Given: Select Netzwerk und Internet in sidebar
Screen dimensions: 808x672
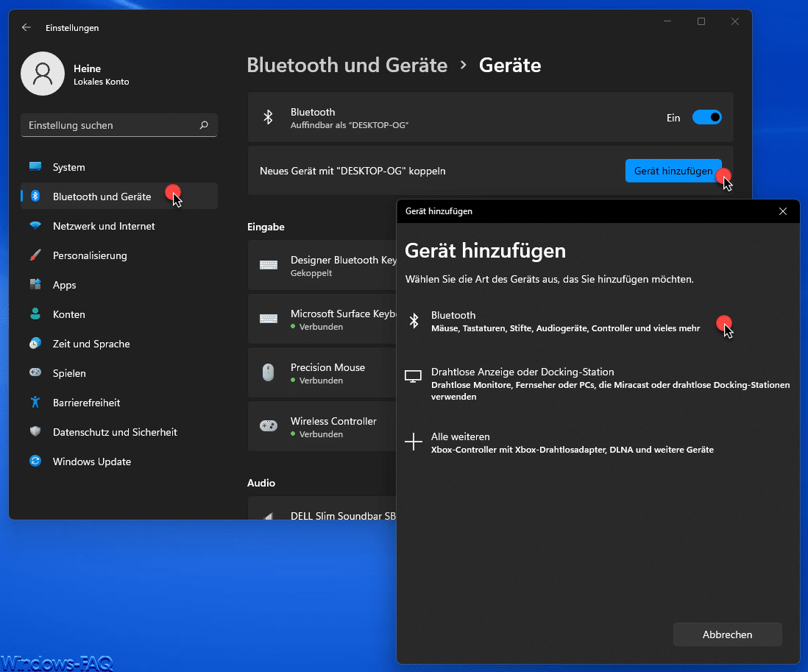Looking at the screenshot, I should 119,226.
